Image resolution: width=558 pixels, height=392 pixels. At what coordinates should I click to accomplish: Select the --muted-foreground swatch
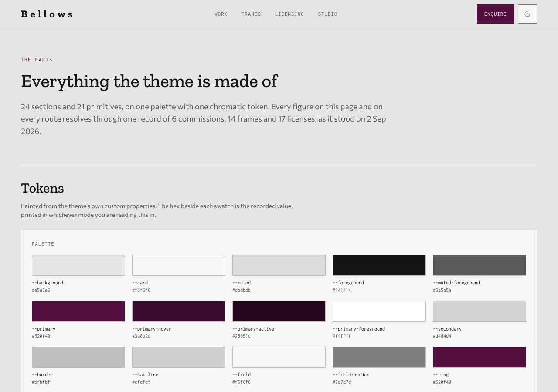click(480, 265)
